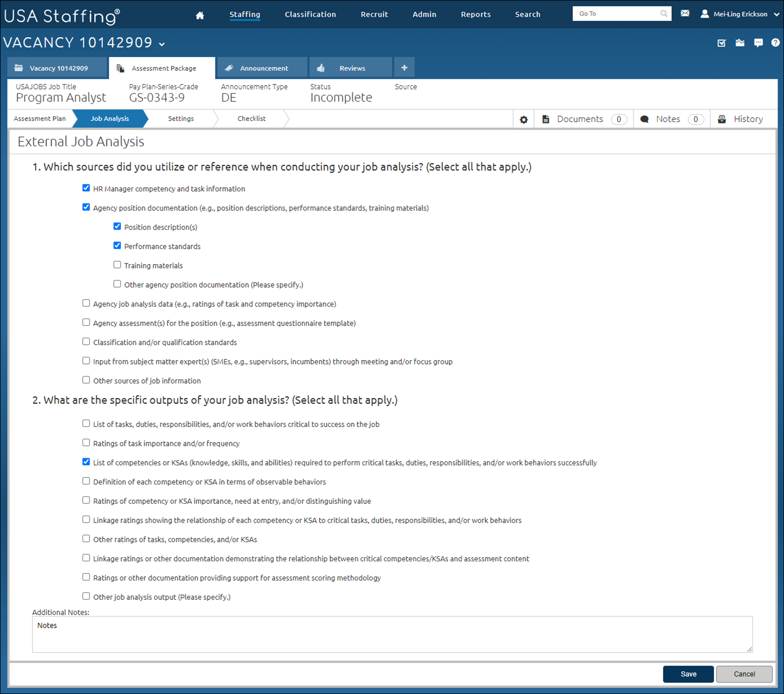The image size is (784, 694).
Task: Click into the Additional Notes text area
Action: tap(392, 634)
